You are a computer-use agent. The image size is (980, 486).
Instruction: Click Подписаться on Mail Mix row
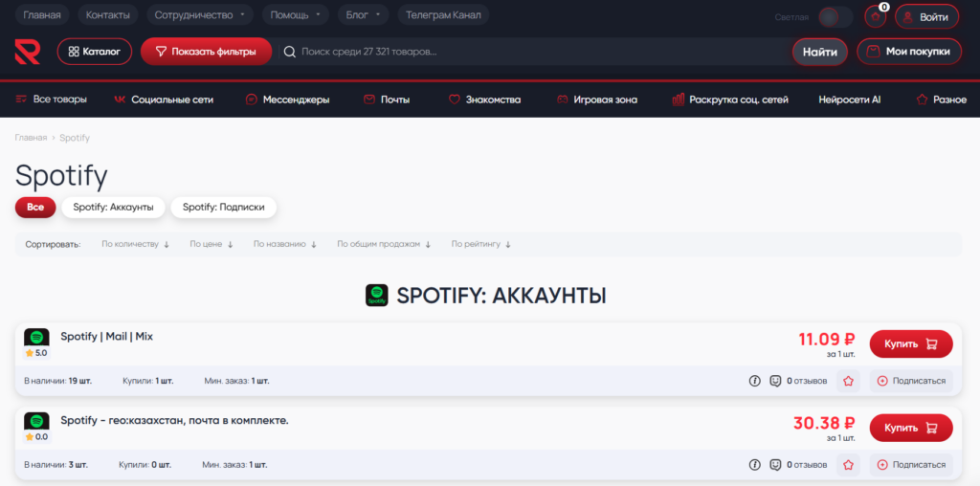[911, 381]
